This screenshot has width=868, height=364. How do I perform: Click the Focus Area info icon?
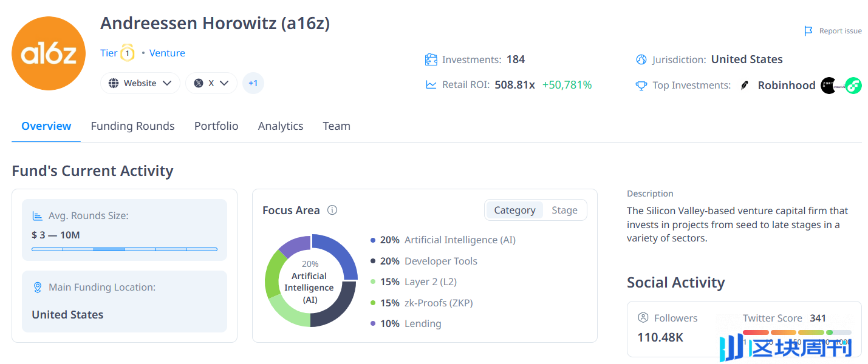point(332,210)
